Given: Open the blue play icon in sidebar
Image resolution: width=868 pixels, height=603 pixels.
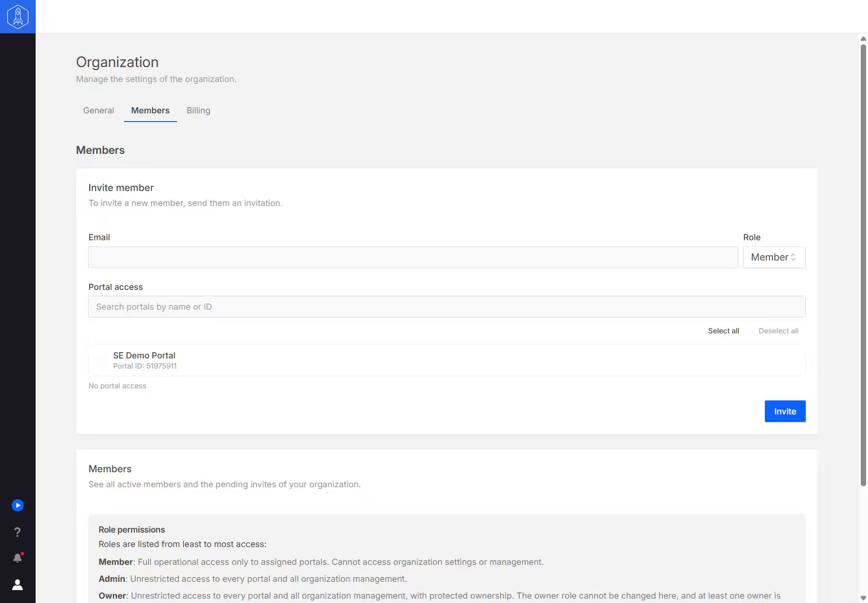Looking at the screenshot, I should tap(17, 505).
